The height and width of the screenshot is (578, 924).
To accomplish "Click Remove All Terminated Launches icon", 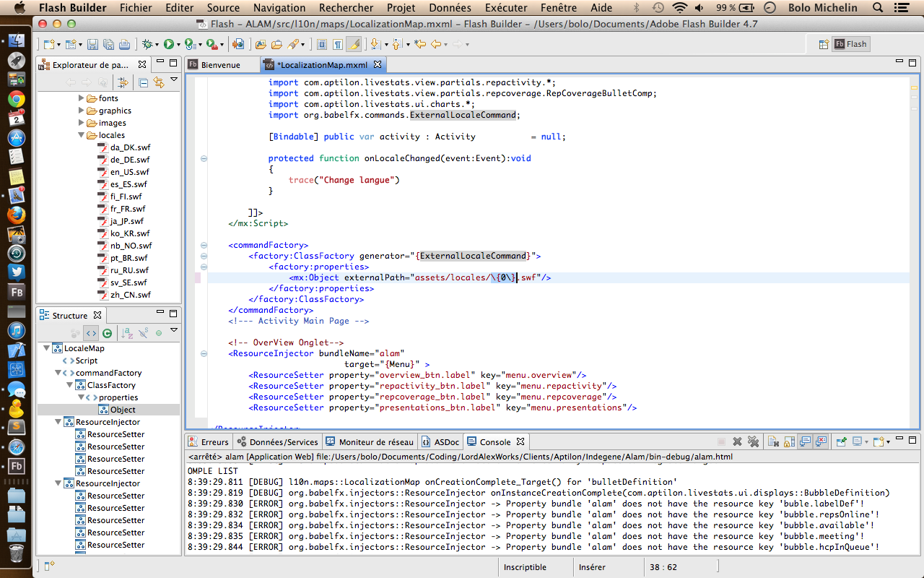I will coord(753,441).
